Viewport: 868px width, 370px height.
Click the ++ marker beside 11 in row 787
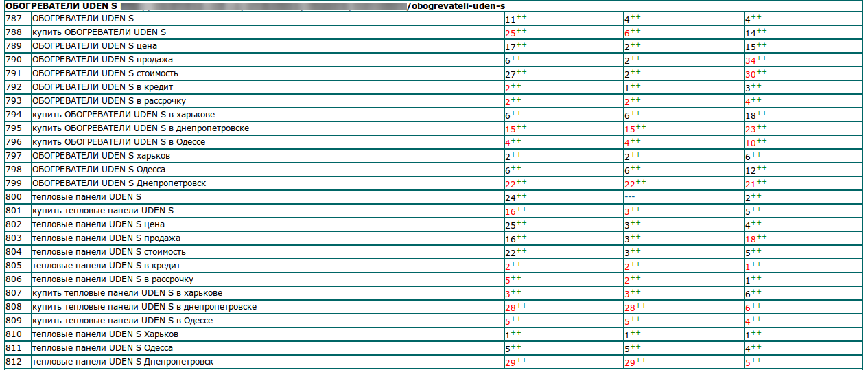click(521, 17)
